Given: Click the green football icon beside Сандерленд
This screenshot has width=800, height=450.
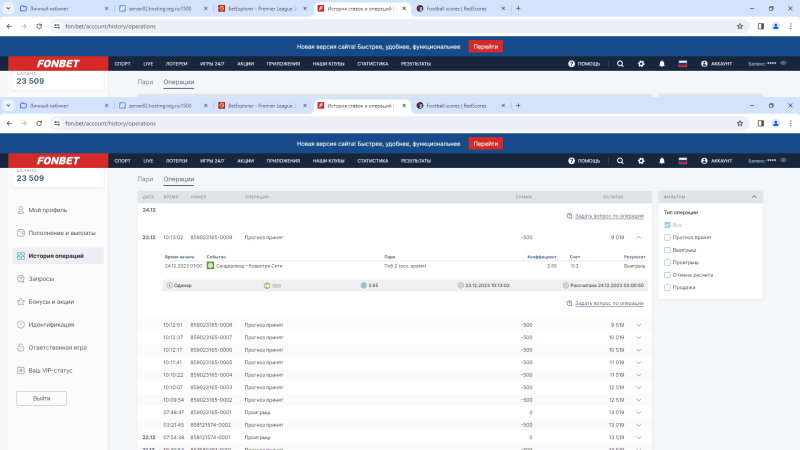Looking at the screenshot, I should tap(210, 266).
